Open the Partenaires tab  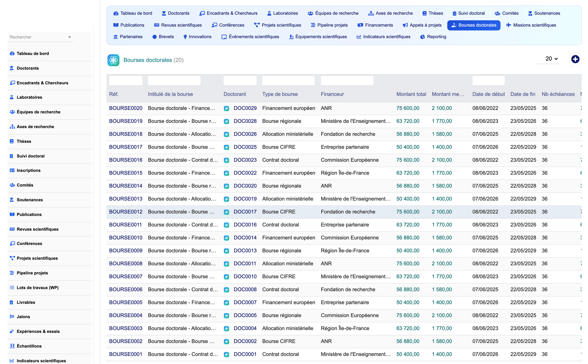point(128,37)
